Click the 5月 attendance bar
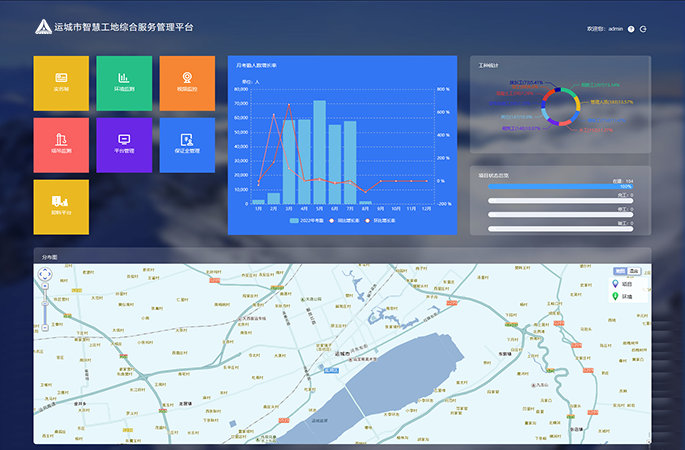The height and width of the screenshot is (450, 685). pyautogui.click(x=319, y=152)
